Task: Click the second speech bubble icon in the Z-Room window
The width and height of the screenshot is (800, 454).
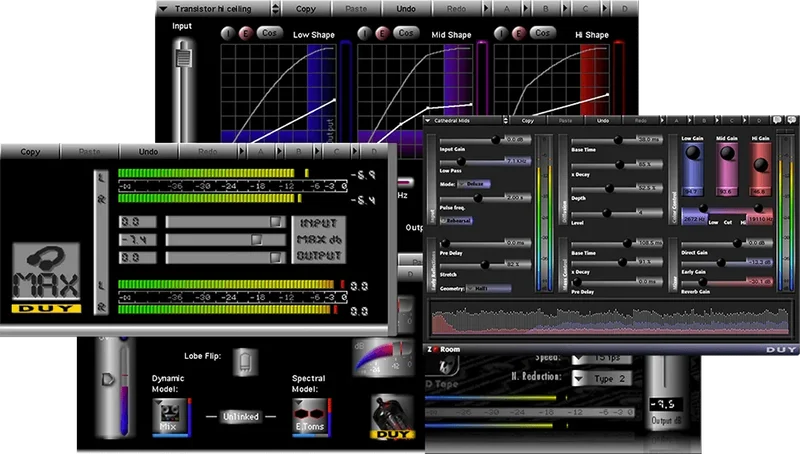Action: click(x=791, y=120)
